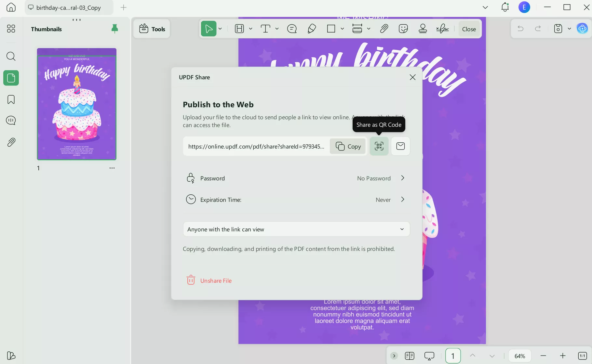592x364 pixels.
Task: Select the attachment paperclip tool in toolbar
Action: [384, 29]
